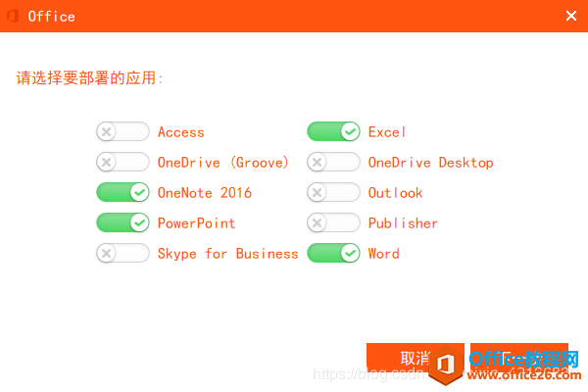The height and width of the screenshot is (392, 588).
Task: Click the 'Publisher' label text
Action: pyautogui.click(x=403, y=222)
